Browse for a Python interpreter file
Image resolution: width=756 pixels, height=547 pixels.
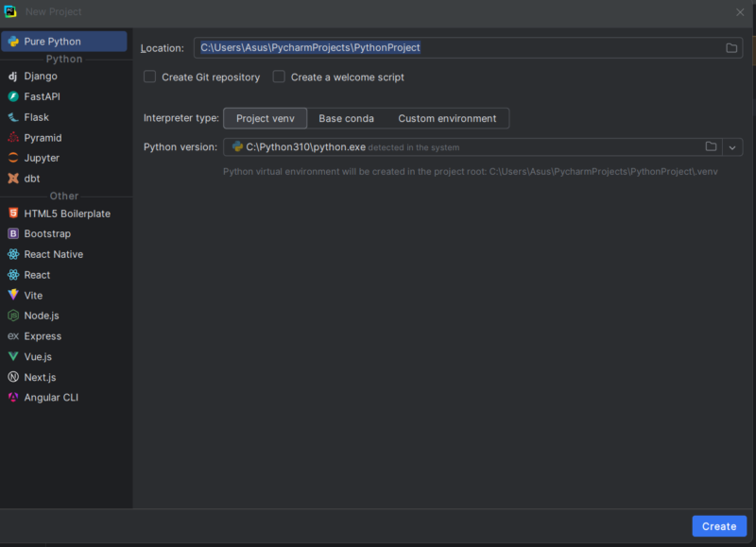(713, 146)
